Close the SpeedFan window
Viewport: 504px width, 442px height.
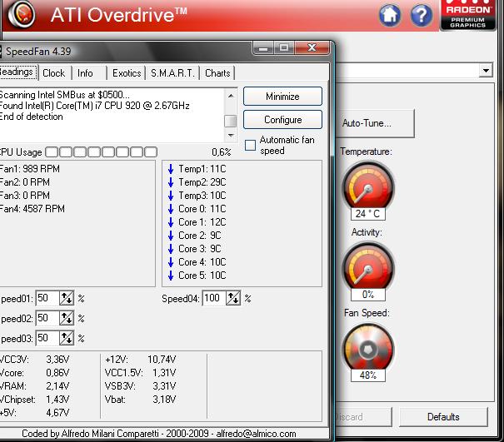(x=312, y=48)
